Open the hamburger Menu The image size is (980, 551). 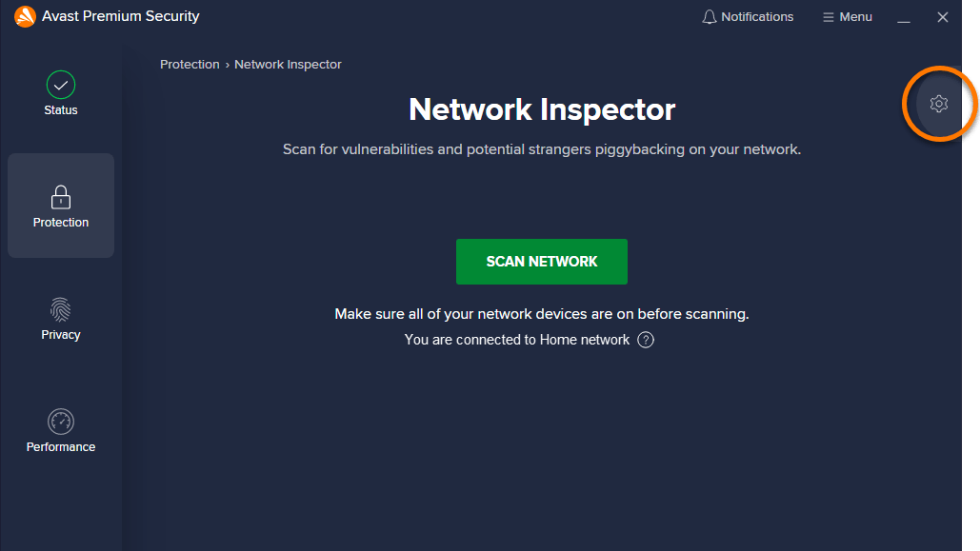(846, 16)
